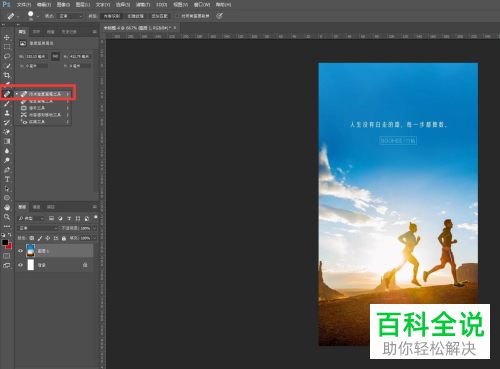Screen dimensions: 500x369
Task: Select the Zoom tool
Action: coord(7,217)
